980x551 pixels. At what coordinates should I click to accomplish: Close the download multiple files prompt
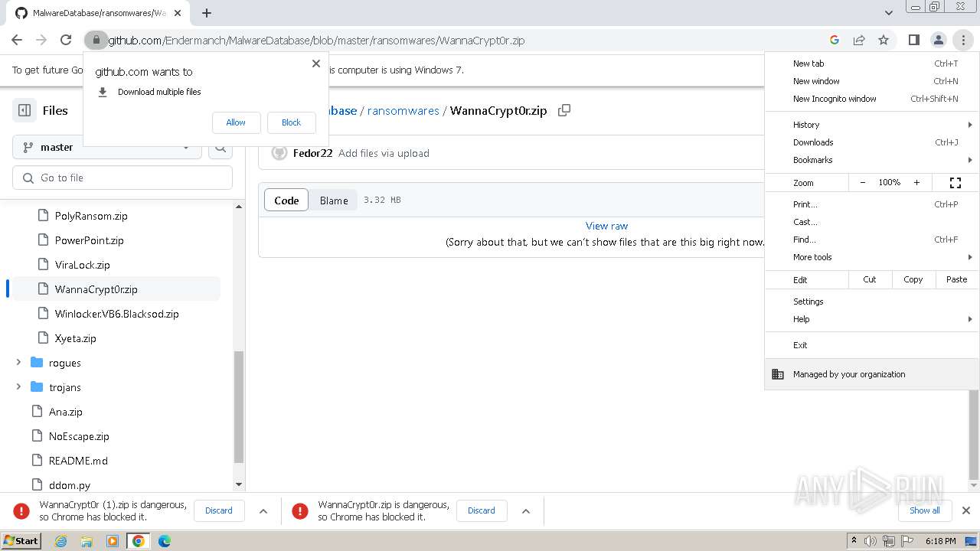(x=315, y=64)
